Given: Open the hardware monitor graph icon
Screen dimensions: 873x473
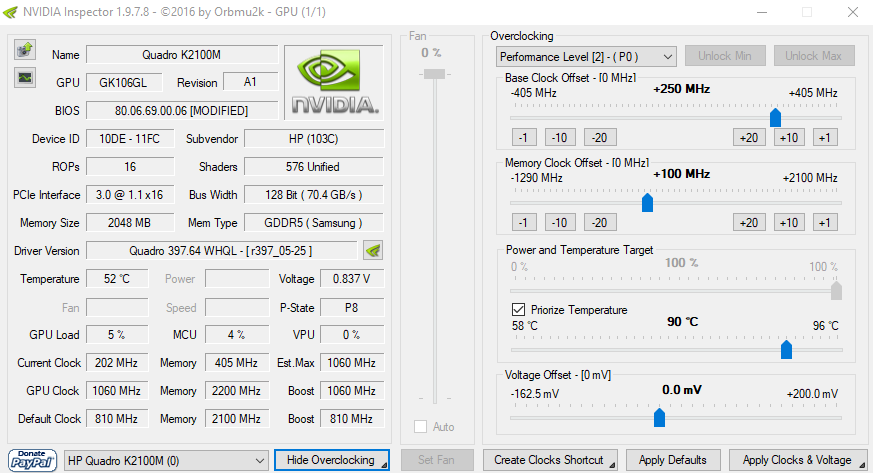Looking at the screenshot, I should [x=25, y=77].
